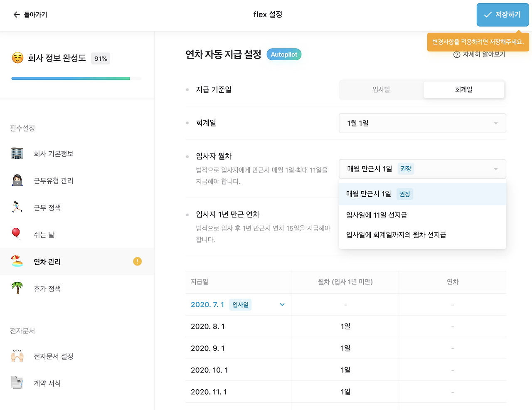This screenshot has width=532, height=410.
Task: Collapse the 입사자 월차 dropdown
Action: tap(422, 169)
